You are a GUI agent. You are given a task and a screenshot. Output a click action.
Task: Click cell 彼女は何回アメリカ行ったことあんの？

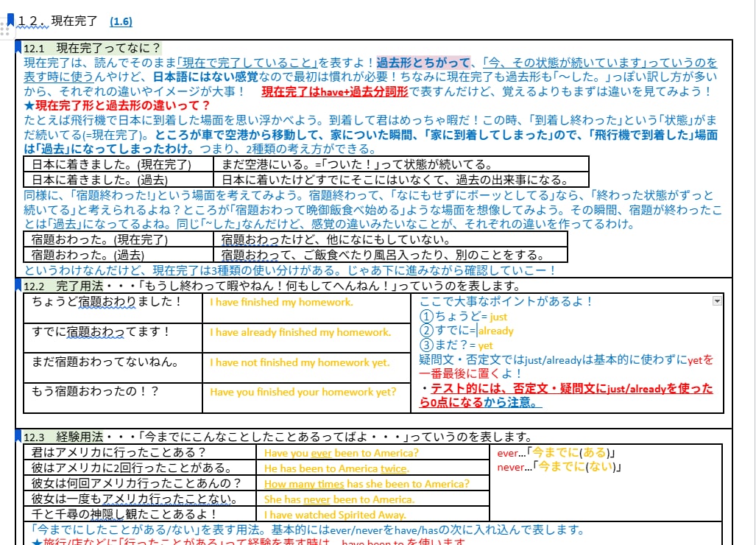[x=140, y=483]
